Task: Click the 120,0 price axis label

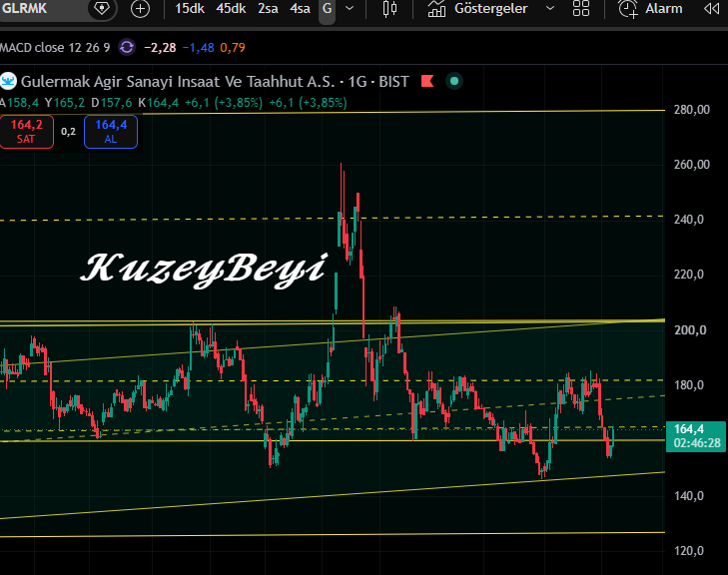Action: tap(689, 551)
